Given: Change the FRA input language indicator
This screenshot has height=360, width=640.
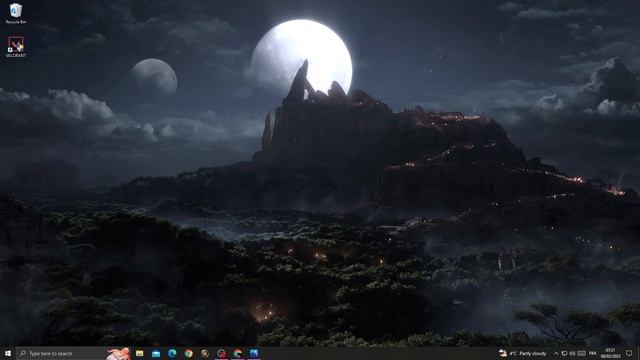Looking at the screenshot, I should 593,353.
